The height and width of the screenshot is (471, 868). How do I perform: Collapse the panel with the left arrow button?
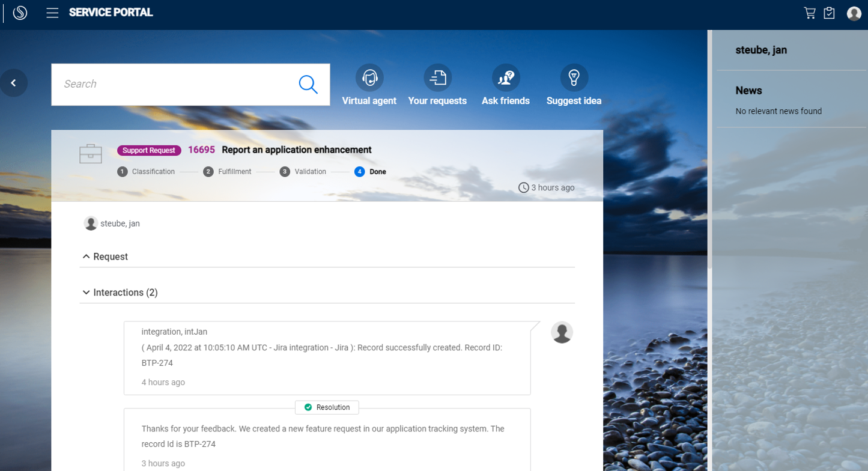14,82
